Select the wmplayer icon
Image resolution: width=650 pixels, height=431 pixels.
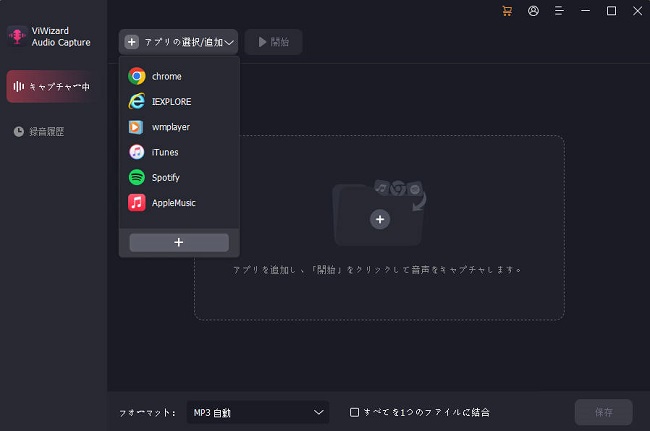[136, 127]
